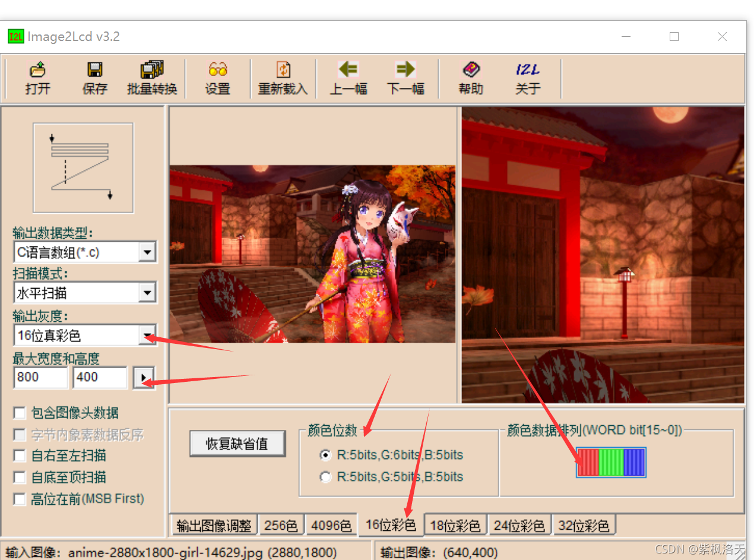Select R:5bits,G:6bits,B:5bits radio option
The image size is (754, 560).
pos(325,455)
